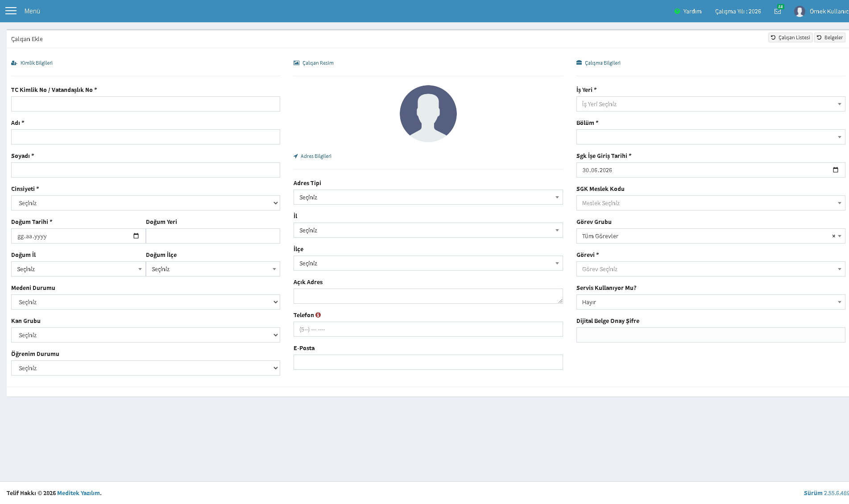Viewport: 849px width, 504px height.
Task: Click the red Telefon info icon
Action: pos(318,315)
